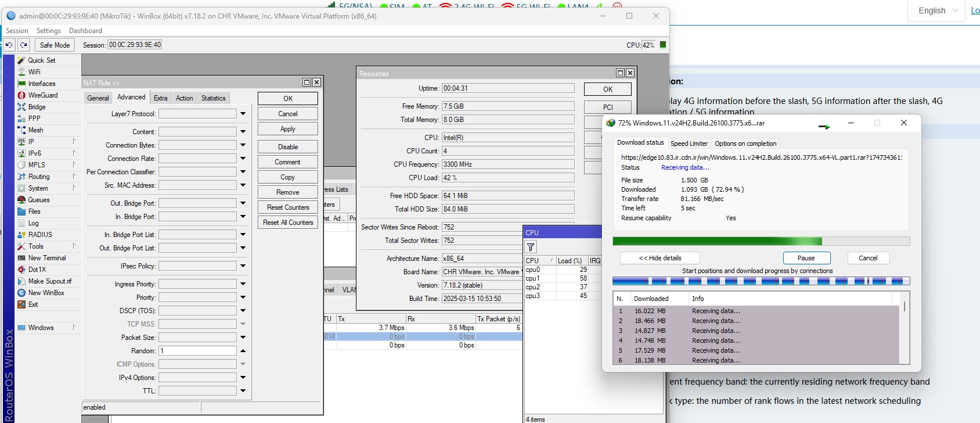The width and height of the screenshot is (980, 423).
Task: Open the WiFi menu icon
Action: click(21, 72)
